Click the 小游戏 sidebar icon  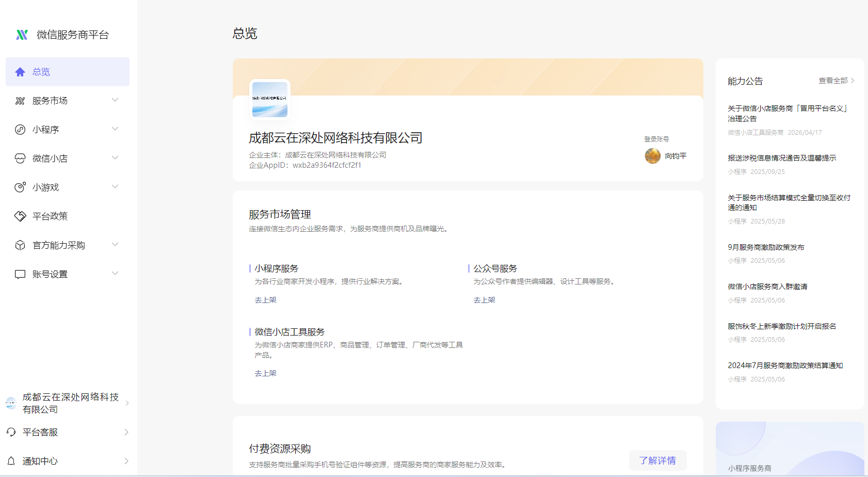coord(20,187)
